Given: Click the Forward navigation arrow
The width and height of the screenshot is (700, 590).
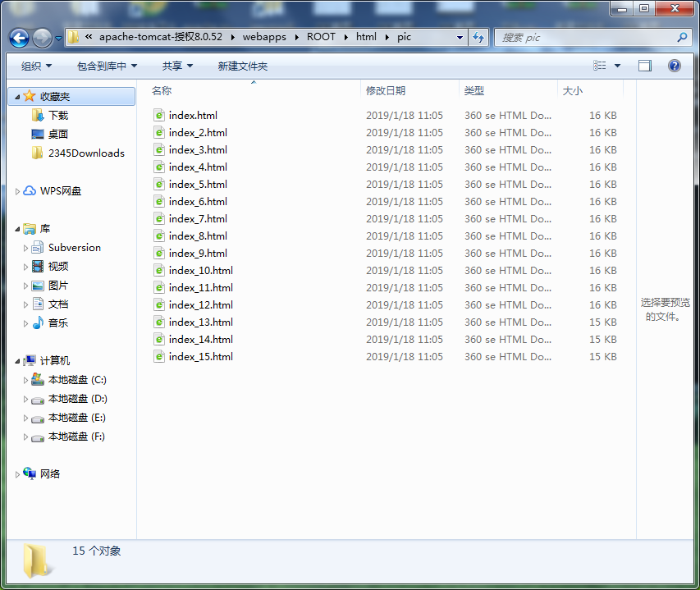Looking at the screenshot, I should pos(43,38).
